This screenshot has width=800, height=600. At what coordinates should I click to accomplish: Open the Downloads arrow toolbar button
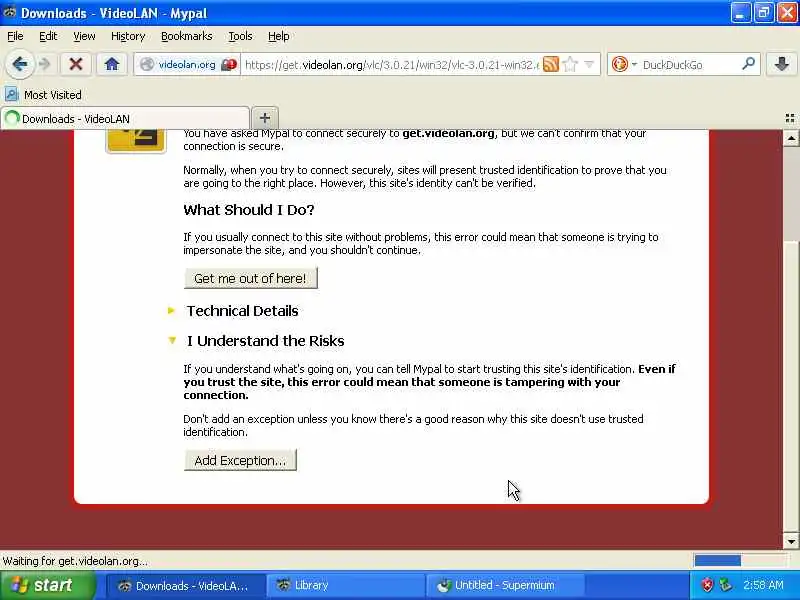[x=781, y=64]
